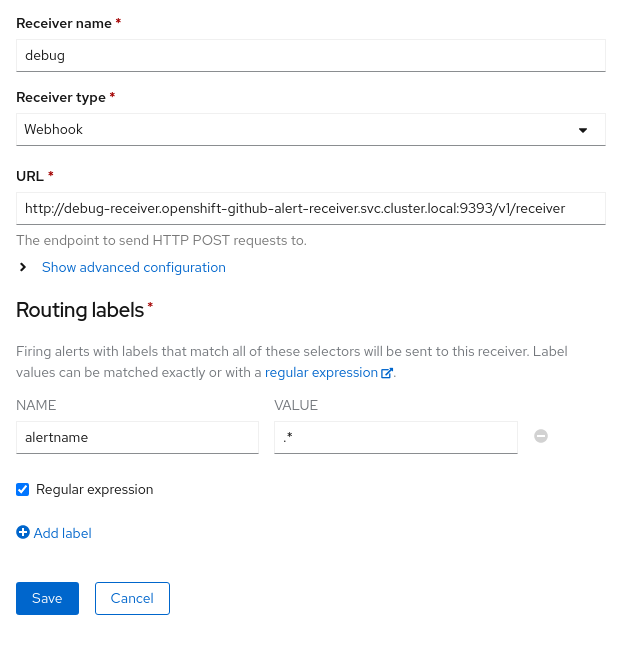The height and width of the screenshot is (647, 624).
Task: Remove the alertname routing label row
Action: pyautogui.click(x=541, y=436)
